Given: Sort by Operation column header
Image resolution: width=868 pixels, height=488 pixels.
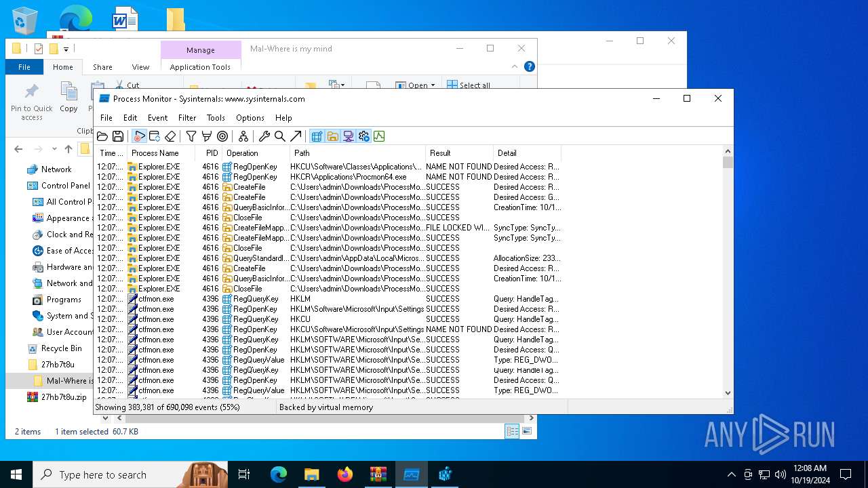Looking at the screenshot, I should [256, 153].
